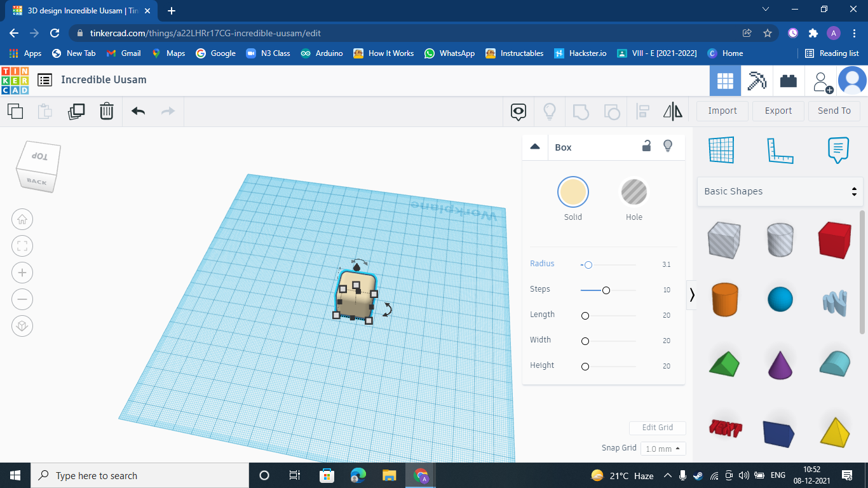Click the Import button

(x=722, y=111)
